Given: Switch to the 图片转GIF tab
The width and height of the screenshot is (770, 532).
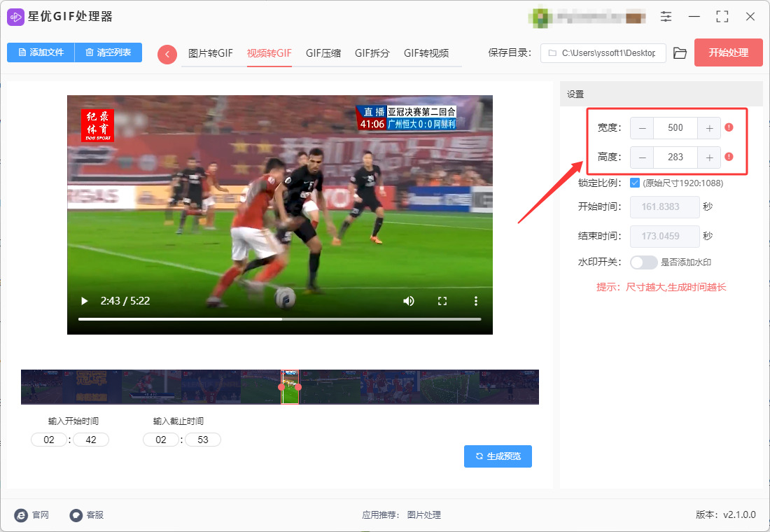Looking at the screenshot, I should 211,53.
